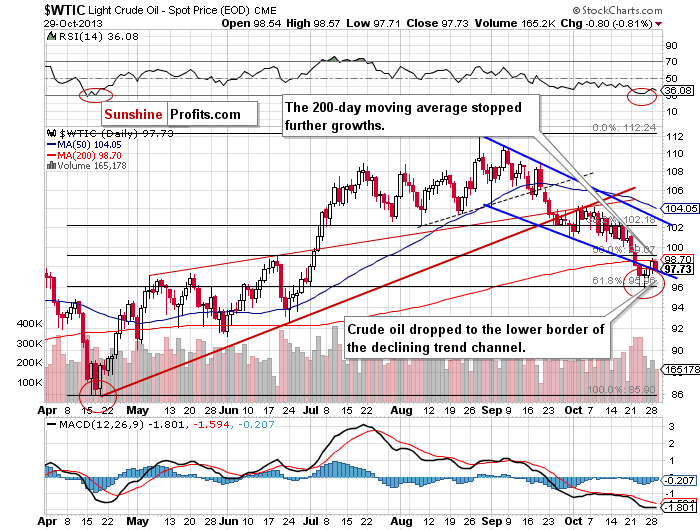Click the 36.08 RSI value tag
The image size is (700, 530).
tap(678, 91)
